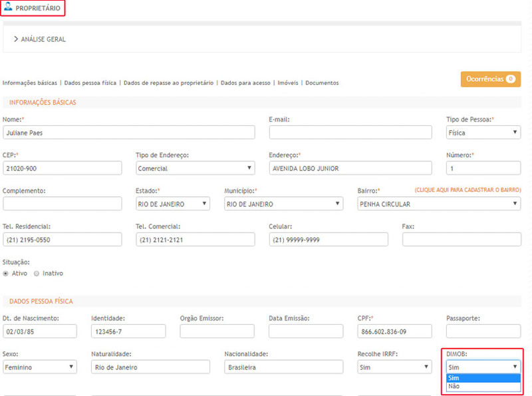
Task: Jump to Dados pessoa física link
Action: 90,83
